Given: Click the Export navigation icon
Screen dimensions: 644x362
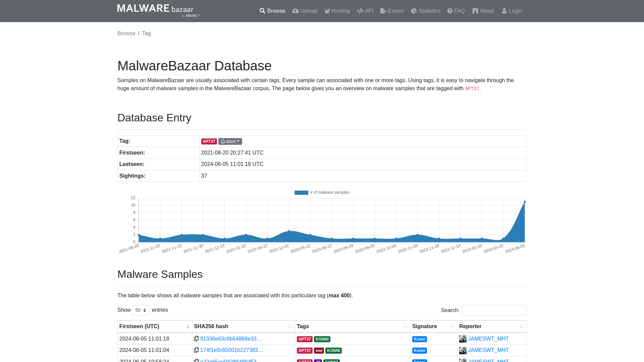Looking at the screenshot, I should click(383, 11).
